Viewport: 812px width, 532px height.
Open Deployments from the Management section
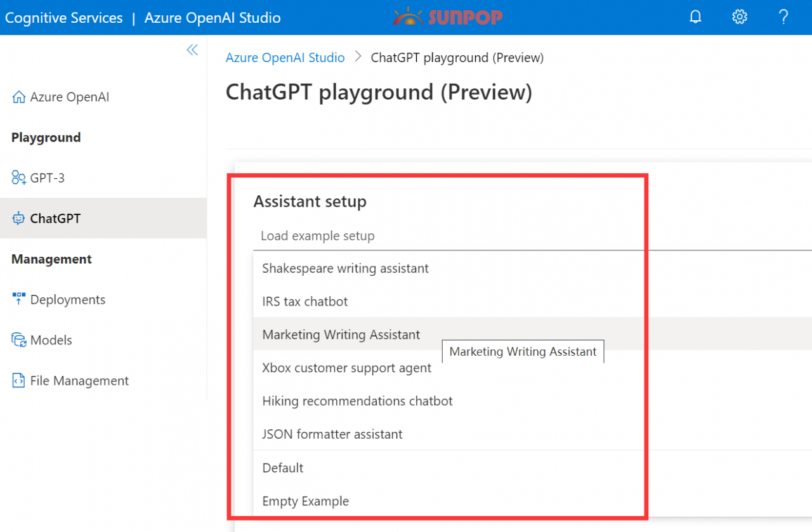tap(67, 299)
